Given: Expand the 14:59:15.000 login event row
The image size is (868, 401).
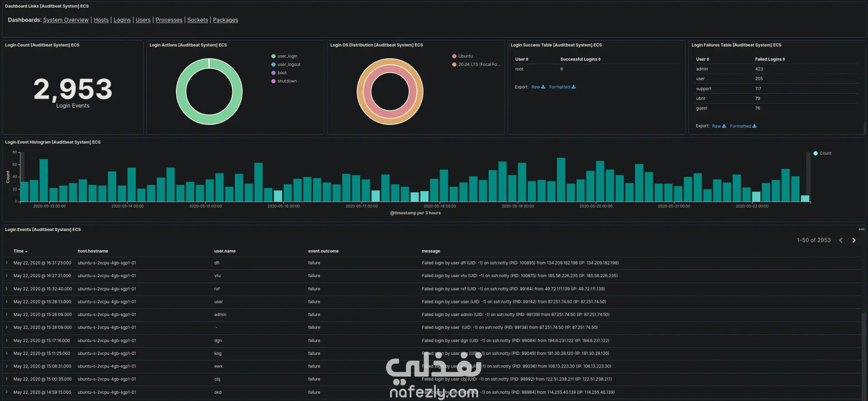Looking at the screenshot, I should pyautogui.click(x=7, y=392).
